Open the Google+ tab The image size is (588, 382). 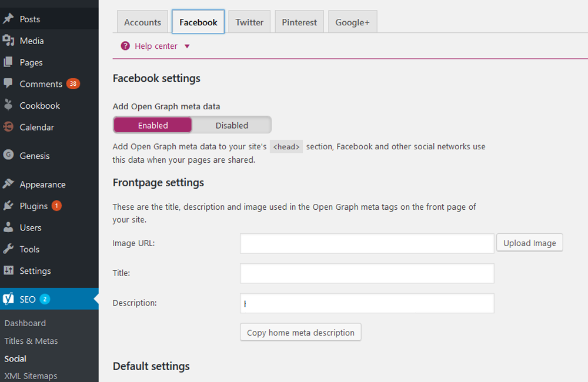click(352, 22)
